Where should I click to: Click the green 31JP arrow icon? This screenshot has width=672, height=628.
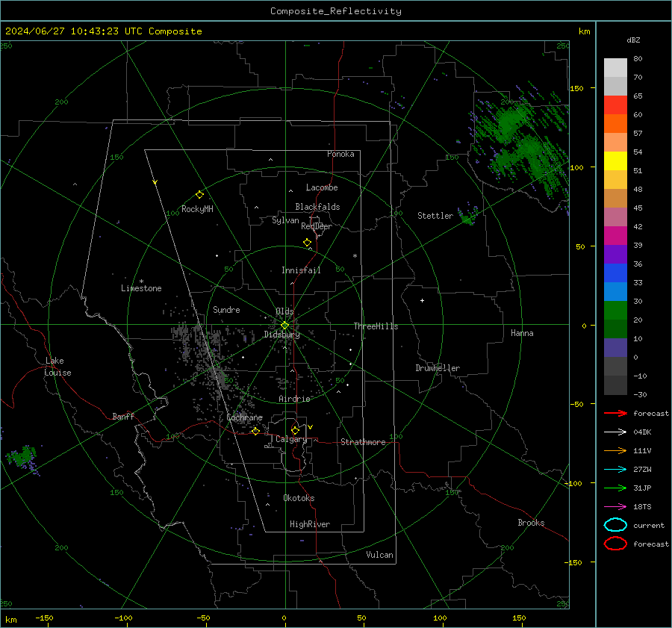(x=615, y=488)
